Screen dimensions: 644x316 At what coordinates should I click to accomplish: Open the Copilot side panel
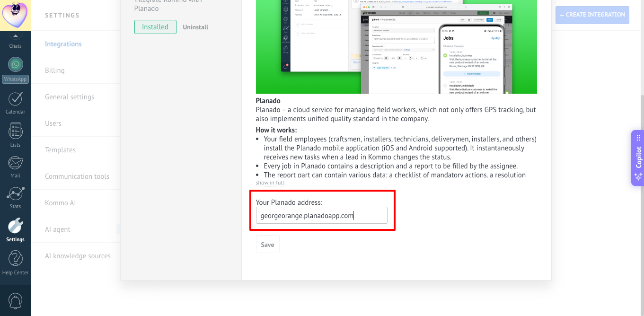[x=638, y=158]
